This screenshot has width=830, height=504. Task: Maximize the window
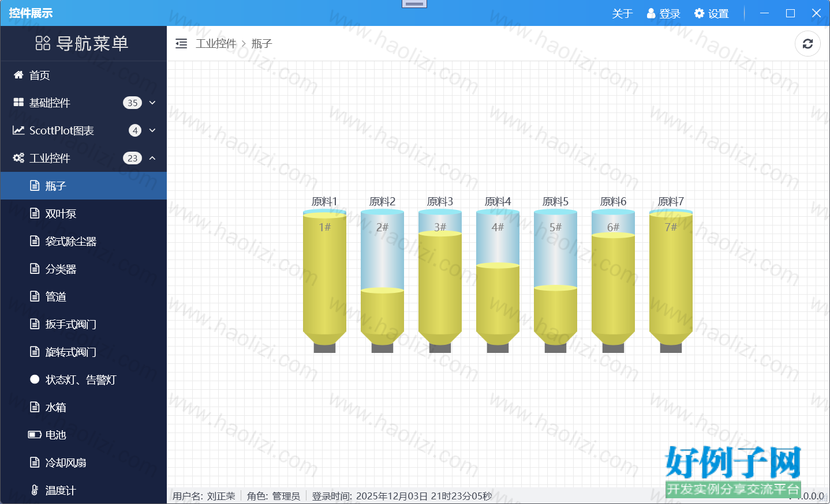tap(790, 13)
